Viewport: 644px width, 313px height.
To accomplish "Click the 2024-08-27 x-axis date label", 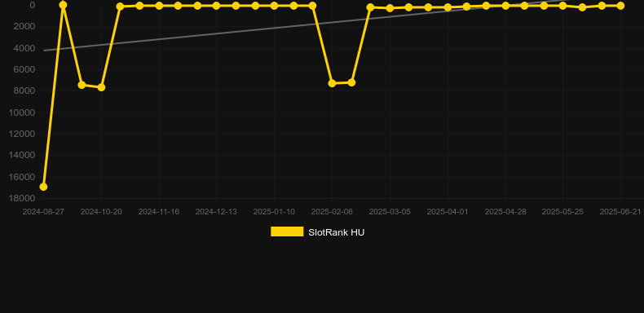I will [43, 212].
